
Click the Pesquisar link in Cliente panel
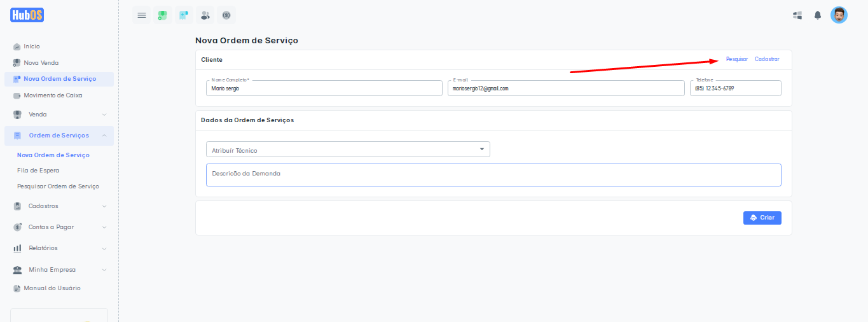[x=737, y=59]
